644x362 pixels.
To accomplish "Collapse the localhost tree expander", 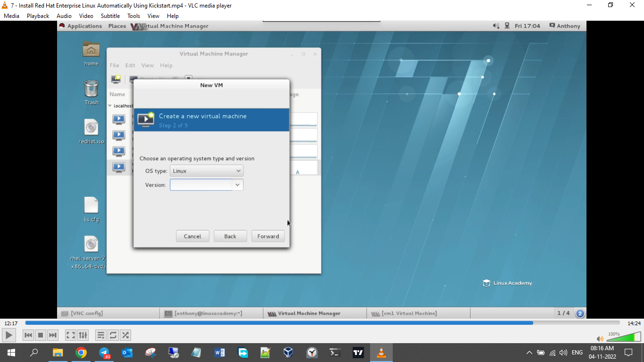I will [110, 106].
